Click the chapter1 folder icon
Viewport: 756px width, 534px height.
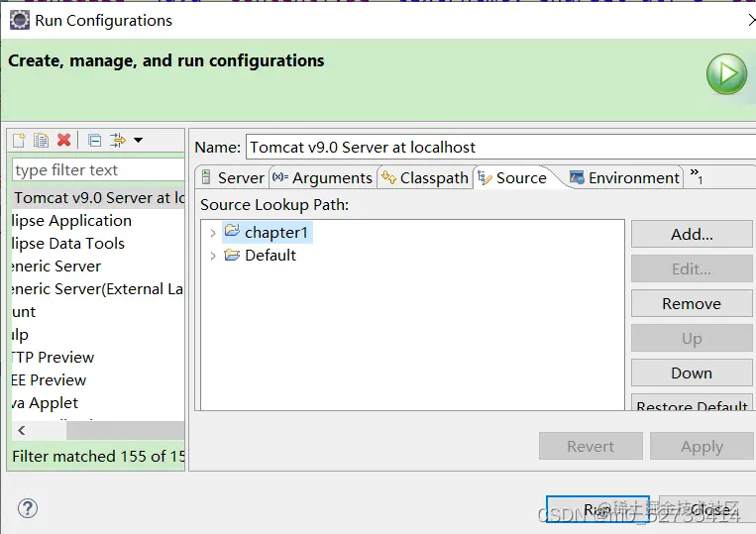232,231
